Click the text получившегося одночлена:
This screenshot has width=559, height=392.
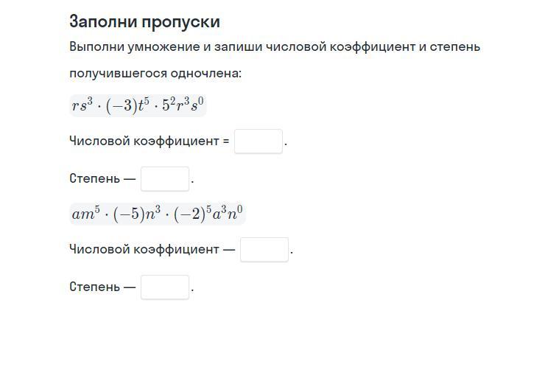[155, 74]
